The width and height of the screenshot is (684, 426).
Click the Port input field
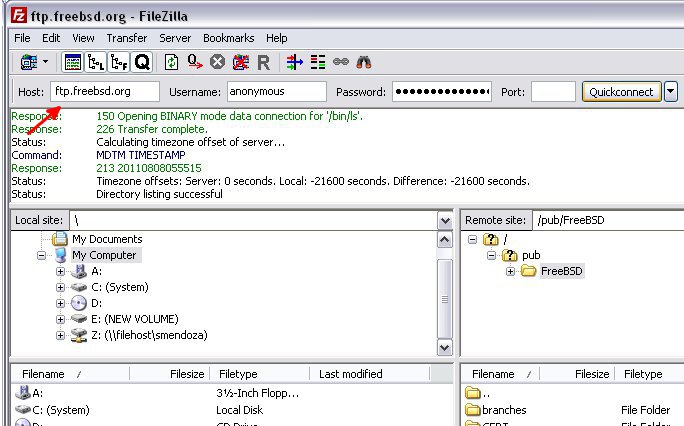pyautogui.click(x=552, y=91)
